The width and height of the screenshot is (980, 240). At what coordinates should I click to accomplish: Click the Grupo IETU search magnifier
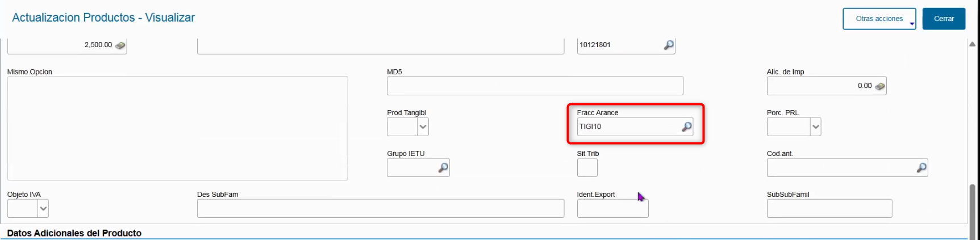tap(443, 167)
